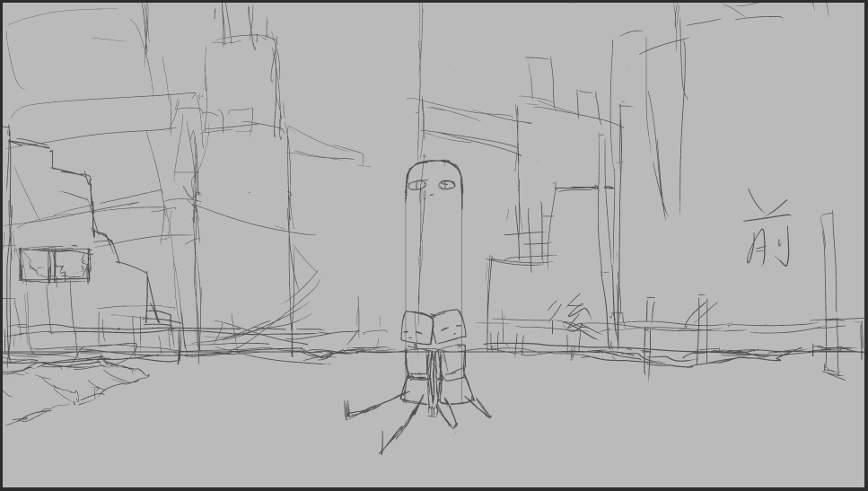Click the tall figure's left eye

click(416, 186)
